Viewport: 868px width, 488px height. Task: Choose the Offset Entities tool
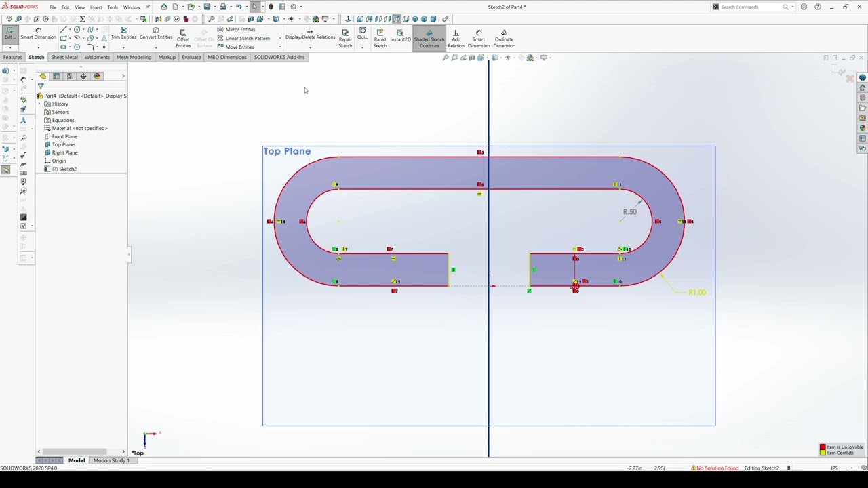point(183,39)
